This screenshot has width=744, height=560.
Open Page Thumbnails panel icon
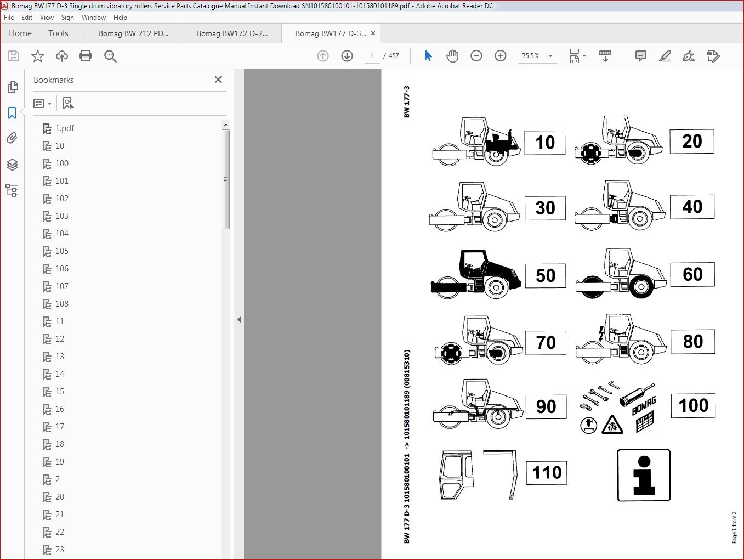[x=12, y=87]
